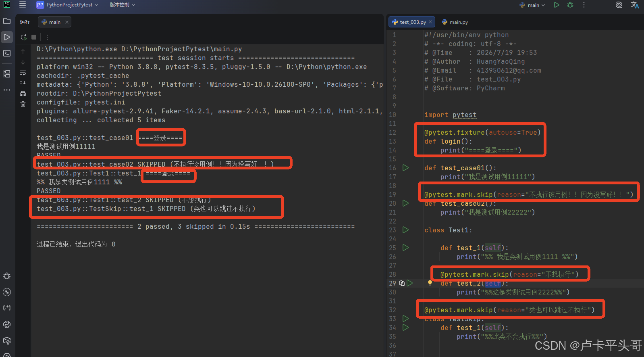
Task: Run TestSkip test_1 via gutter arrow on line 34
Action: pyautogui.click(x=406, y=328)
